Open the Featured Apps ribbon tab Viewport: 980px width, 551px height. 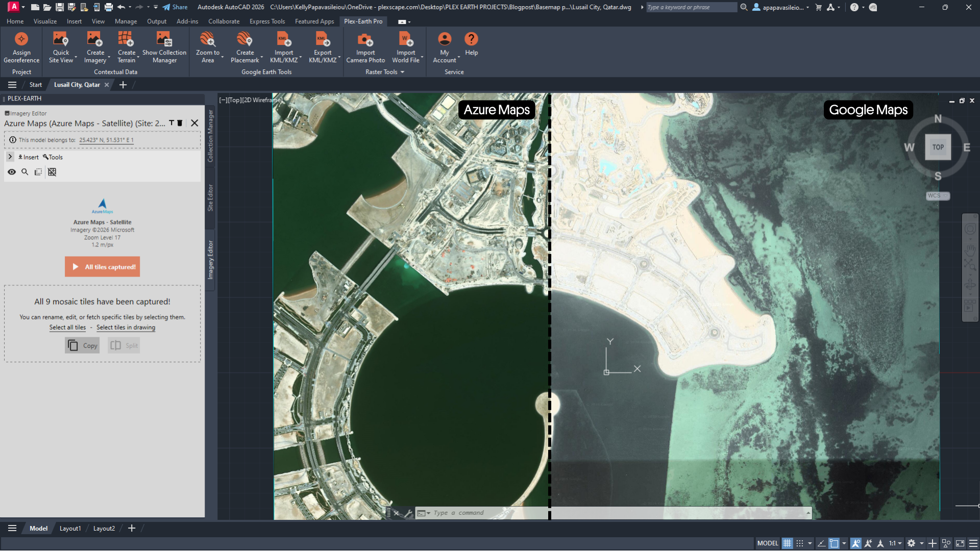pyautogui.click(x=314, y=21)
